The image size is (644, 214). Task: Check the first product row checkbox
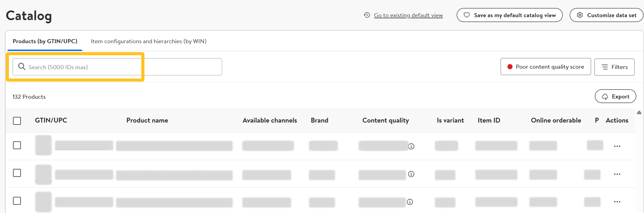coord(17,145)
